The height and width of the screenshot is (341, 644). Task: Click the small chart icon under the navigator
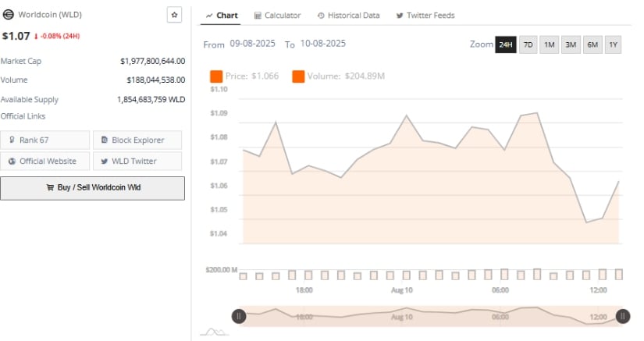point(215,331)
